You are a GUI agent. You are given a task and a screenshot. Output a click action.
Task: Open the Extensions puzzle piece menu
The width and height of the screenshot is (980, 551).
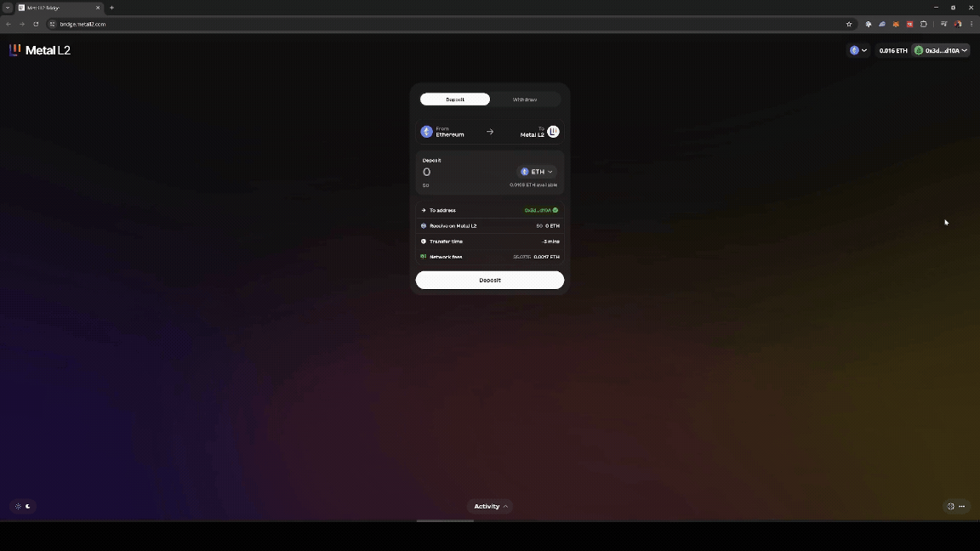[x=923, y=25]
